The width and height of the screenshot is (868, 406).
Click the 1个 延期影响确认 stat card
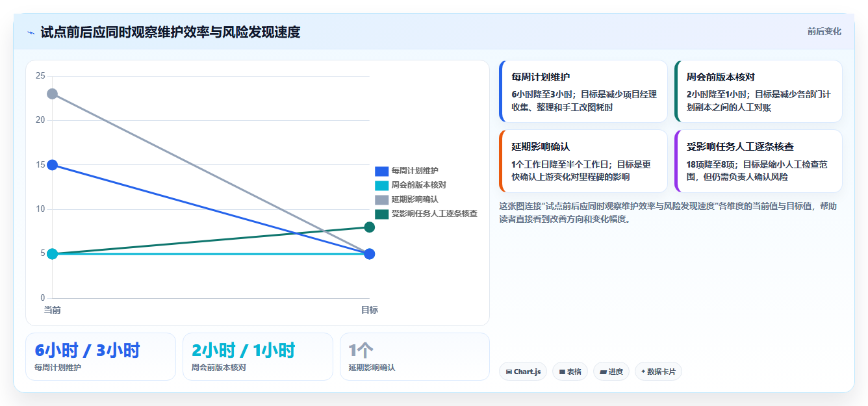pyautogui.click(x=415, y=357)
